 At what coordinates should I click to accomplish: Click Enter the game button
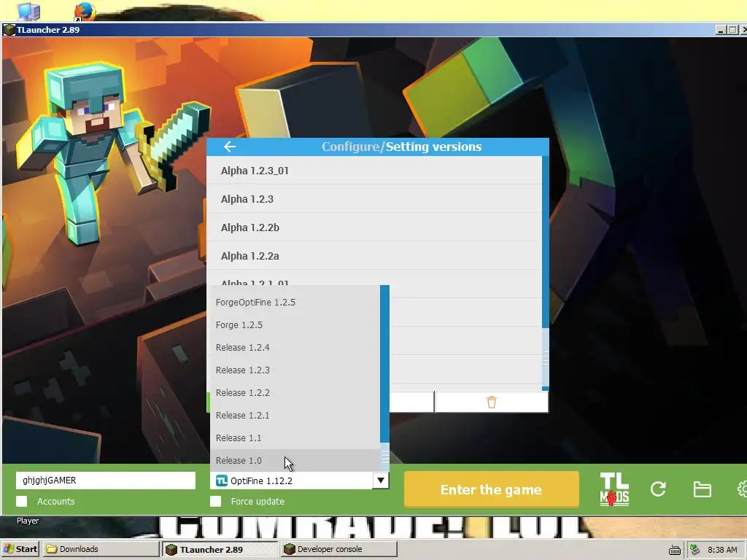click(x=491, y=489)
